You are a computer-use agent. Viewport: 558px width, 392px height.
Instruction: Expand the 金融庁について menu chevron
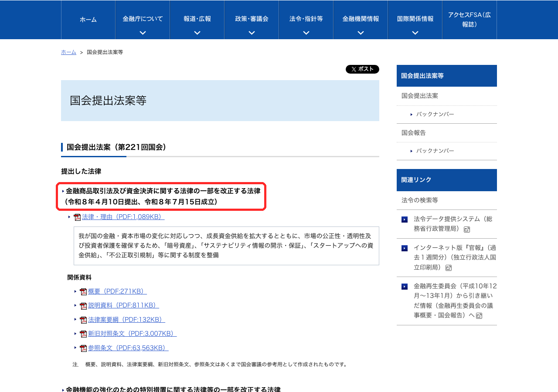(143, 33)
